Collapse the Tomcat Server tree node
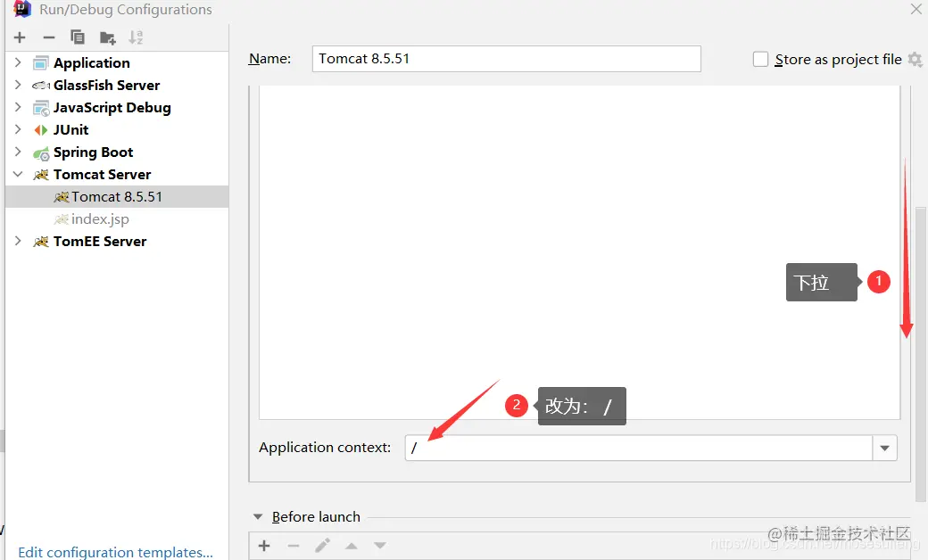Screen dimensions: 928x560 17,174
